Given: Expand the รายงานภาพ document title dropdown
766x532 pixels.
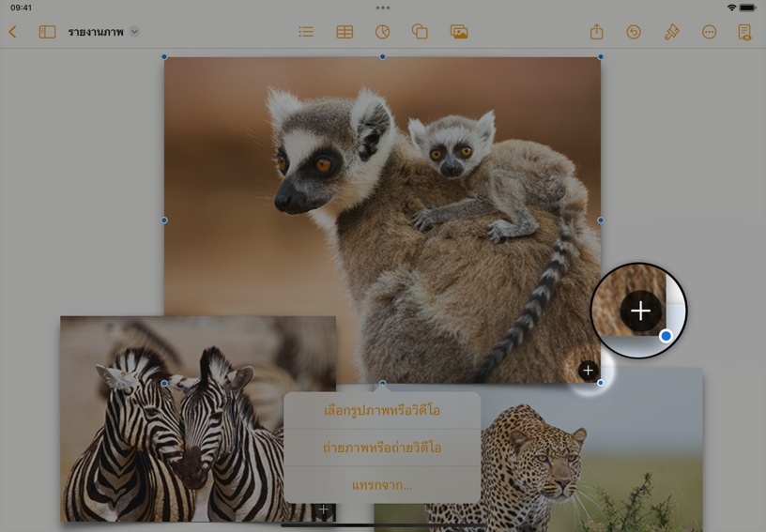Looking at the screenshot, I should click(x=134, y=32).
